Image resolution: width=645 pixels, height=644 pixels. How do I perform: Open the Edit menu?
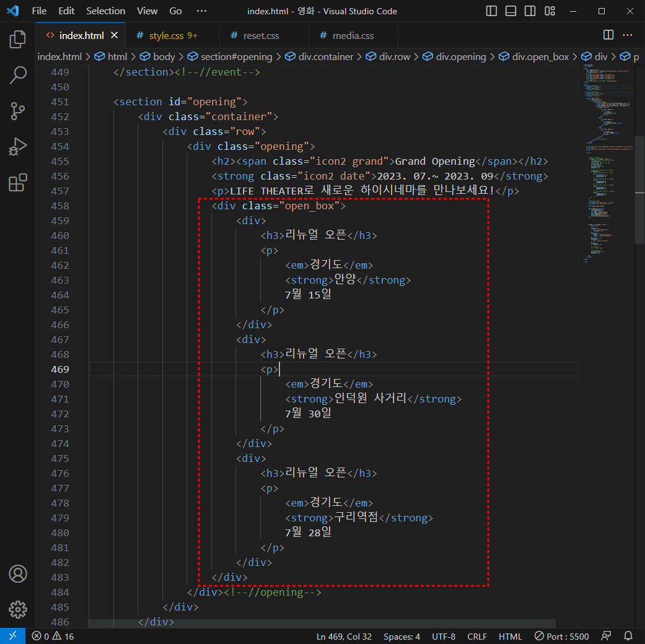(x=66, y=11)
